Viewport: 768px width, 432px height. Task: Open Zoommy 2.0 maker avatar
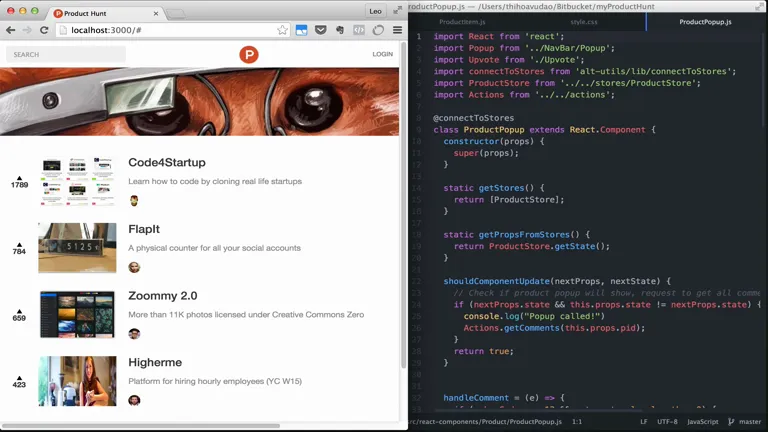[x=134, y=334]
